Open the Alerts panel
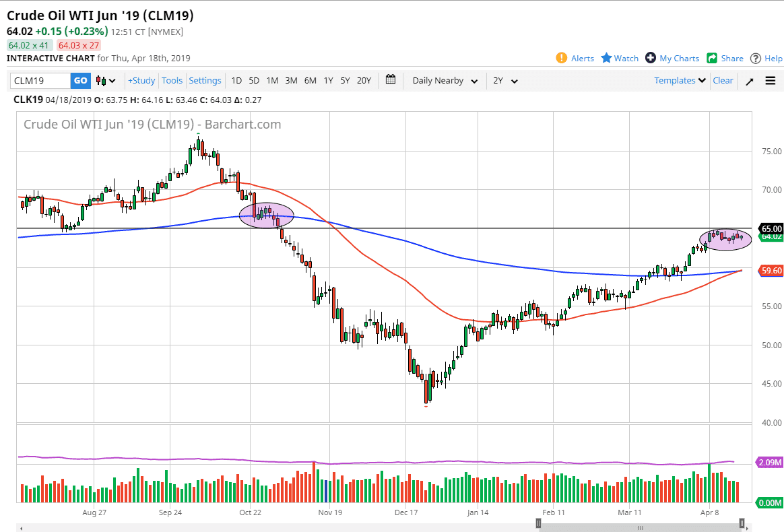784x532 pixels. tap(575, 58)
